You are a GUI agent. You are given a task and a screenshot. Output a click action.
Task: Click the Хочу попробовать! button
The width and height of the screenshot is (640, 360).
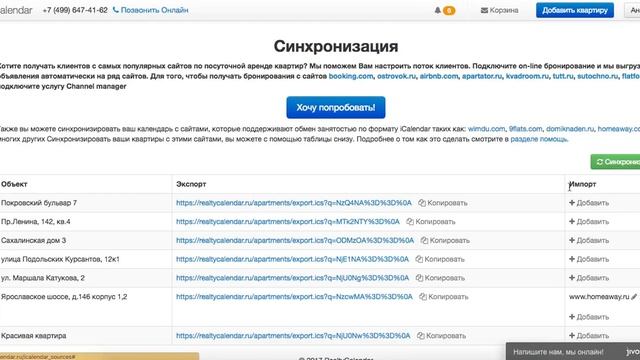point(336,107)
